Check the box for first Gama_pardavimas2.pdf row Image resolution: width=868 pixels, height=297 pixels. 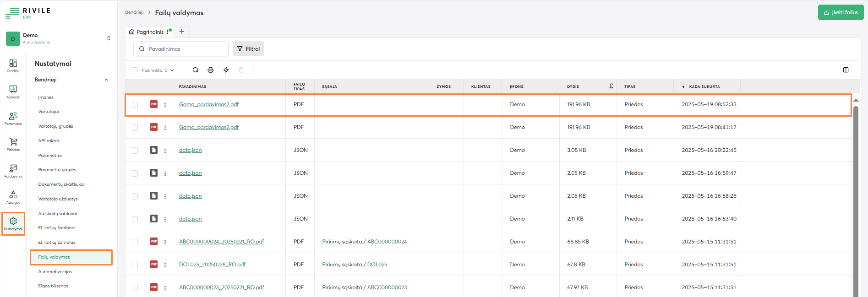tap(135, 105)
